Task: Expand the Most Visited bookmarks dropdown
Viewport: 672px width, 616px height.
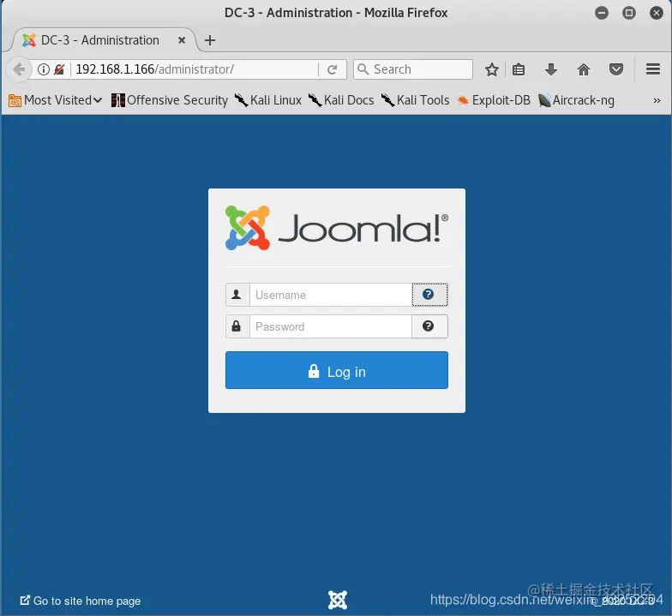Action: point(56,100)
